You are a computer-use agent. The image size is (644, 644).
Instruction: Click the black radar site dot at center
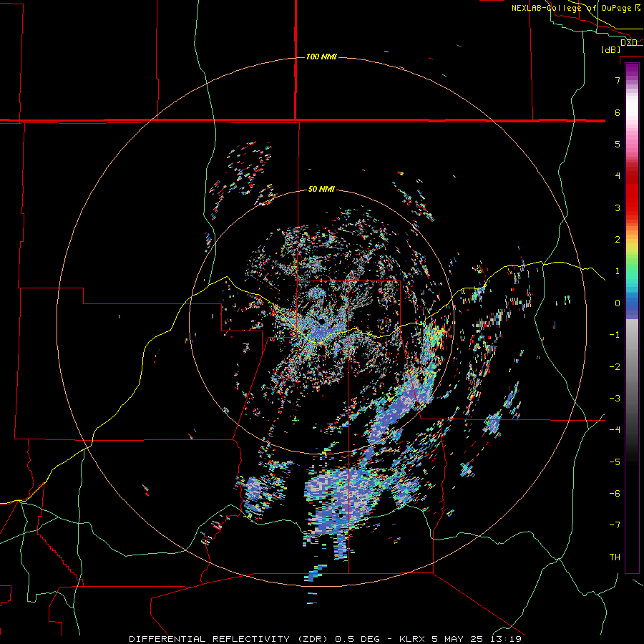click(321, 321)
